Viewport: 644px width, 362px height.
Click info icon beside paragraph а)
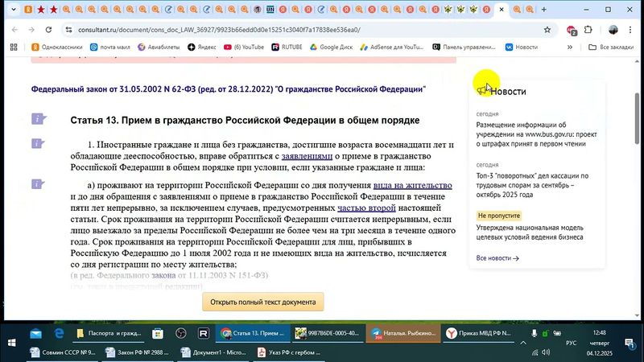(38, 184)
